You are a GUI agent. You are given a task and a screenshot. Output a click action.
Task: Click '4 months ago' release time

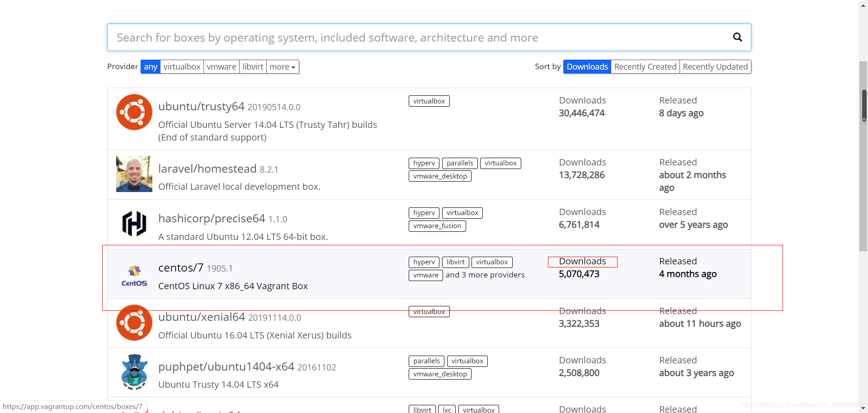point(688,274)
